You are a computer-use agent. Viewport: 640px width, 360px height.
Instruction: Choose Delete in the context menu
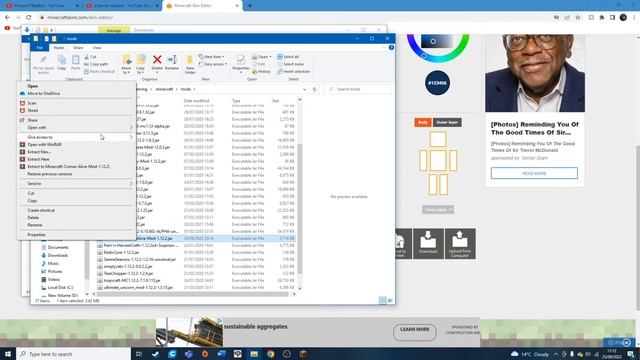[x=77, y=218]
